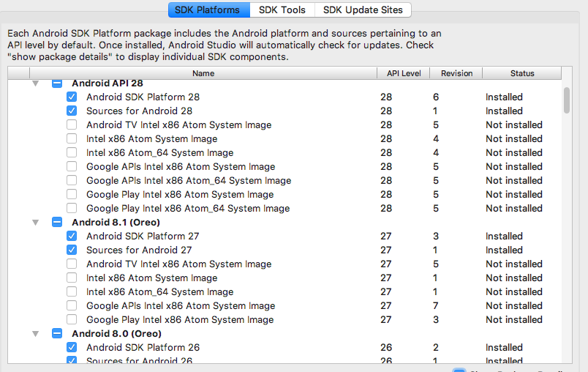This screenshot has width=588, height=372.
Task: Check Android TV Intel x86 Atom API 27
Action: point(72,264)
